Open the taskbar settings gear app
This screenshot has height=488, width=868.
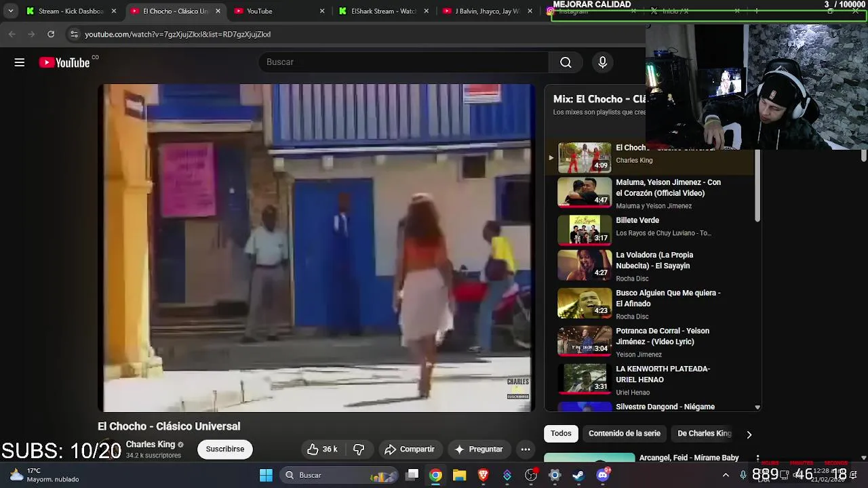(555, 475)
